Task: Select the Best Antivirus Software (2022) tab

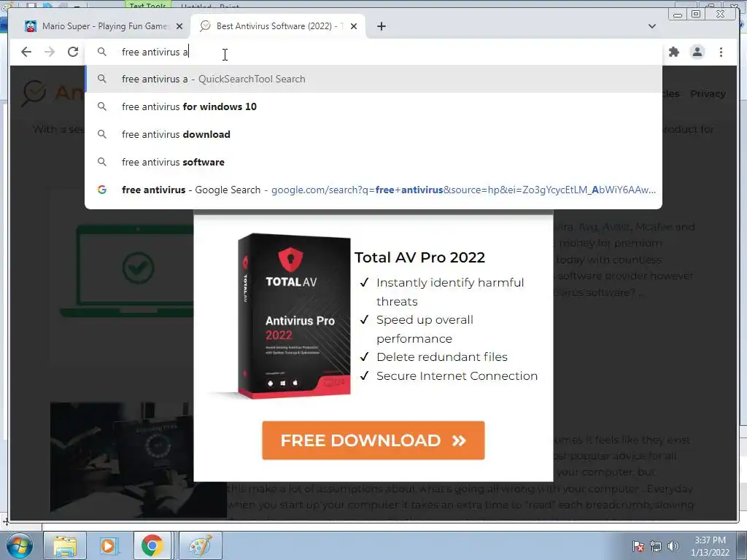Action: point(278,26)
